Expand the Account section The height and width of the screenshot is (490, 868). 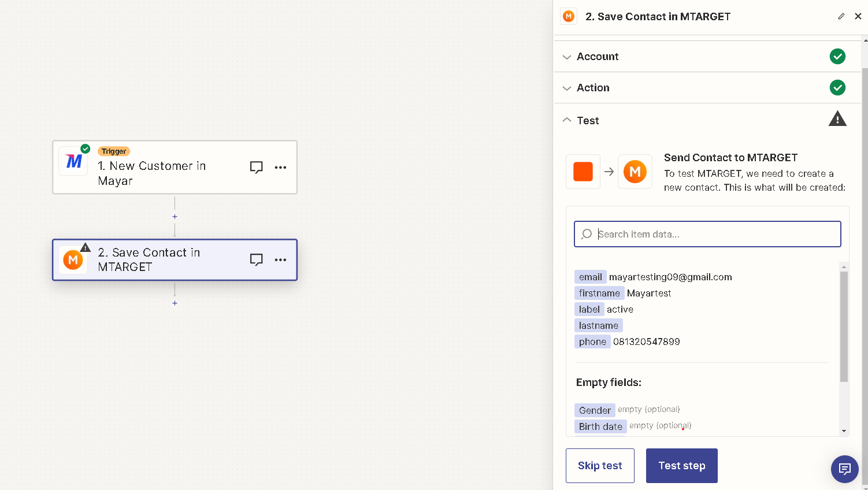(x=707, y=57)
